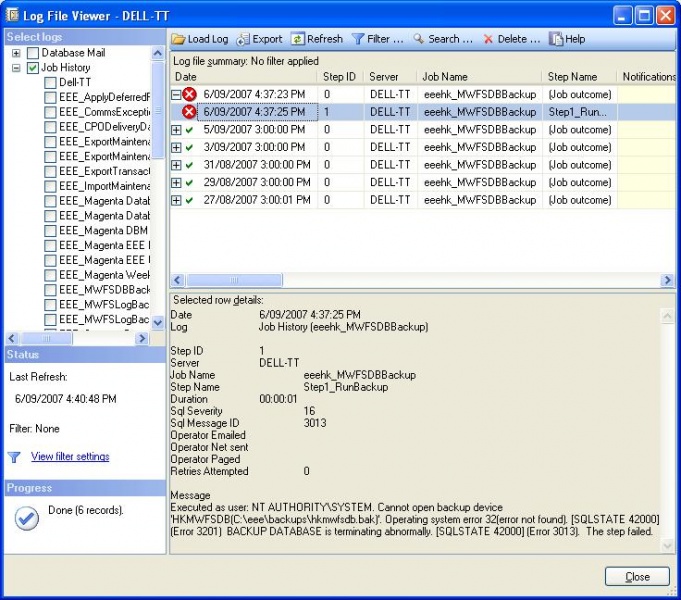Expand the 29/08/2007 3:00:00 PM row
This screenshot has width=681, height=600.
click(176, 183)
